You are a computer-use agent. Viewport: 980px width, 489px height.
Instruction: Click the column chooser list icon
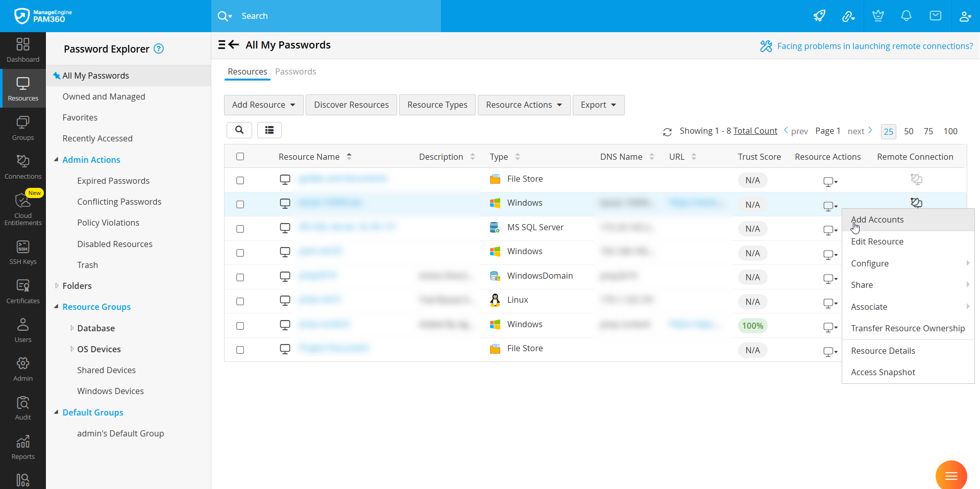coord(269,130)
